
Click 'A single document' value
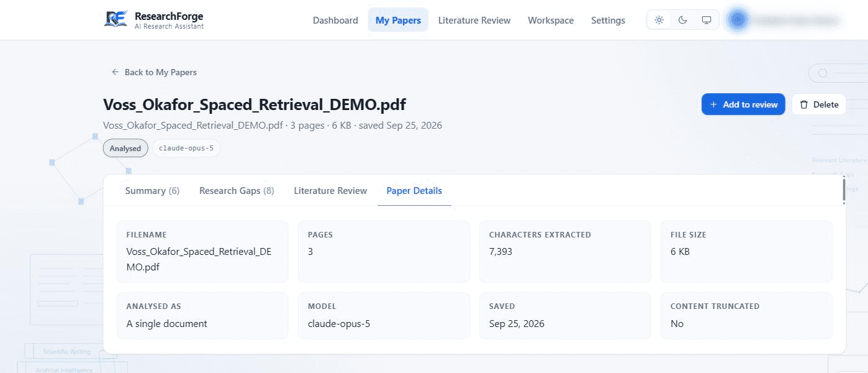[166, 323]
